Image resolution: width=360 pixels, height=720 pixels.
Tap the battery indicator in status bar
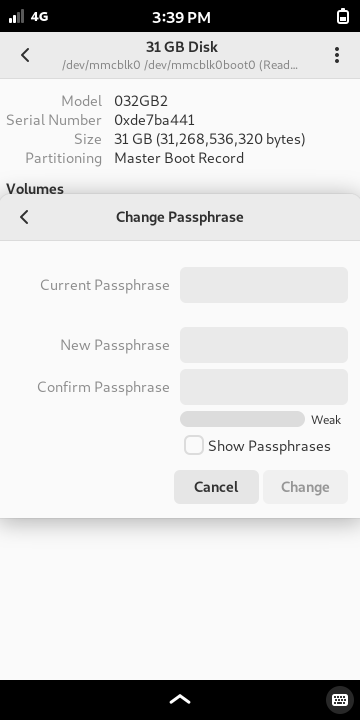[x=343, y=17]
